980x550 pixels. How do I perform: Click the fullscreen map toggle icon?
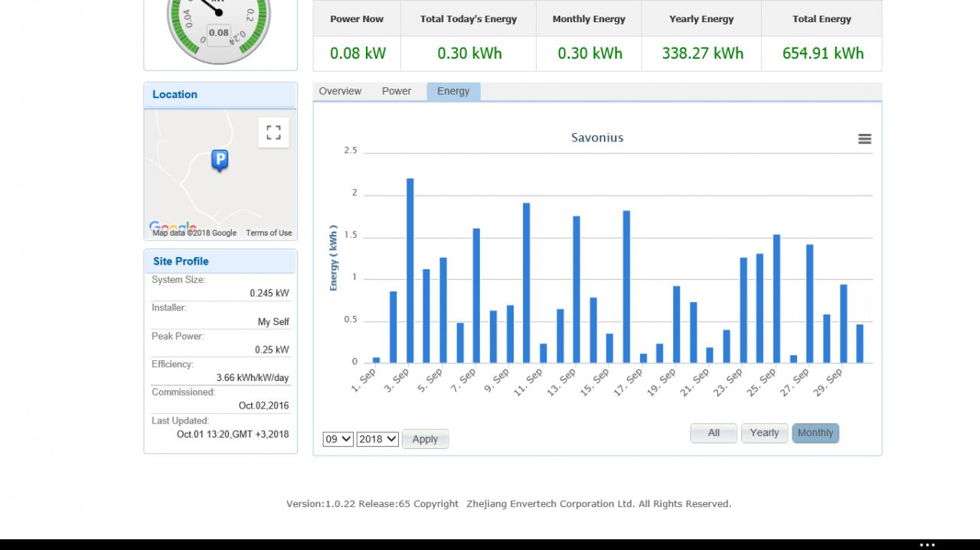coord(273,132)
